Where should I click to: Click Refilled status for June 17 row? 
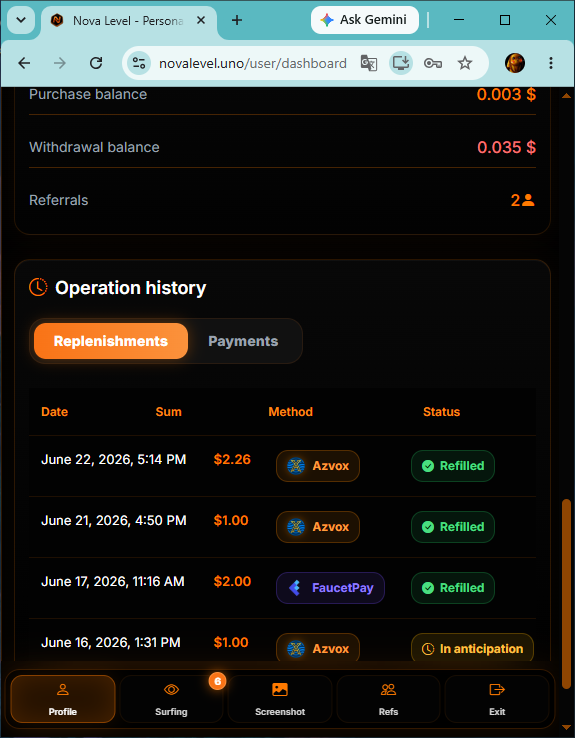[453, 588]
